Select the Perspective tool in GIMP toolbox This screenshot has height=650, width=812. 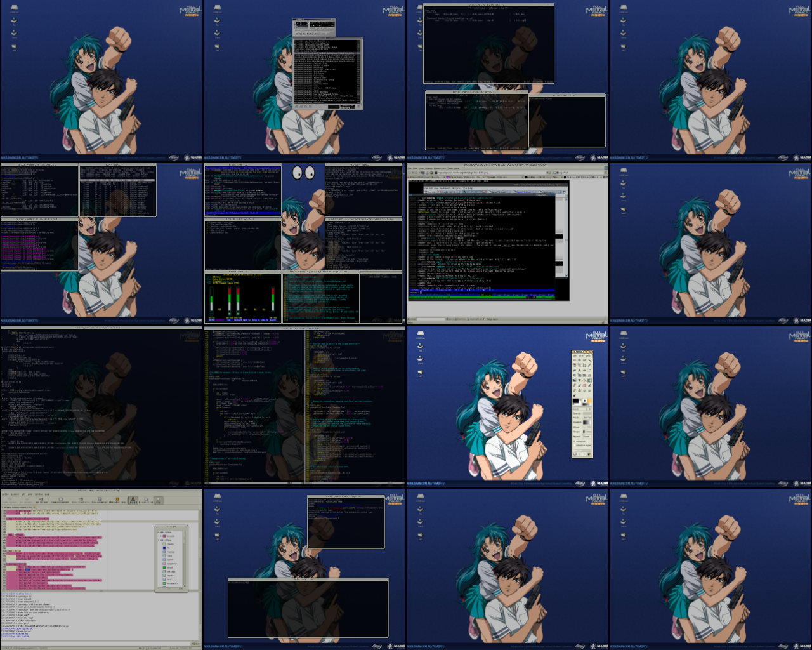tap(589, 375)
